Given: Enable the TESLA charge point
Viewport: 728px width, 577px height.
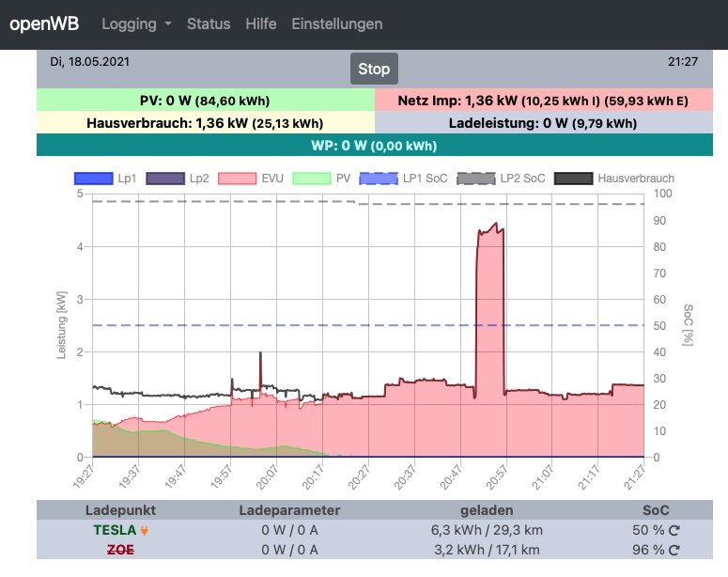Looking at the screenshot, I should coord(115,531).
